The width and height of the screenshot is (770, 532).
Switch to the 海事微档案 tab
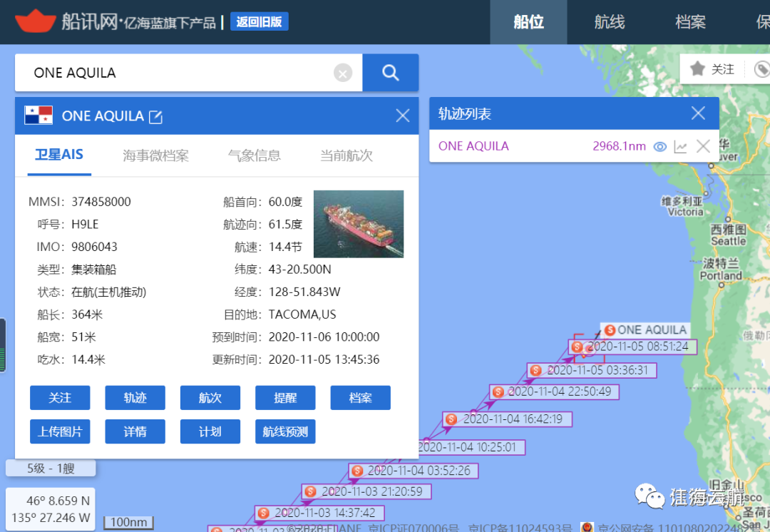(155, 155)
